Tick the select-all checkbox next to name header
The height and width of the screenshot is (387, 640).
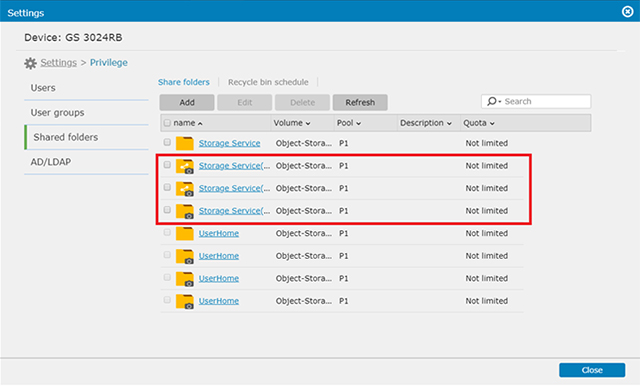[167, 123]
